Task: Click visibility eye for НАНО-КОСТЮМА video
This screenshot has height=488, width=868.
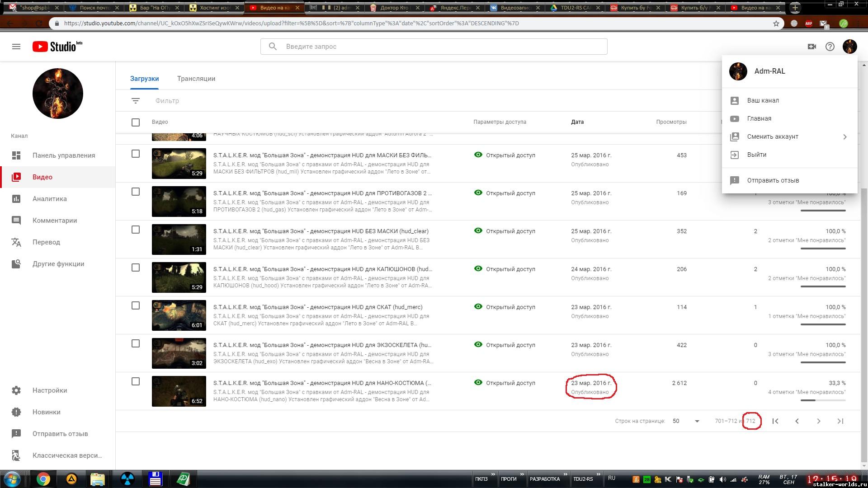Action: (x=478, y=383)
